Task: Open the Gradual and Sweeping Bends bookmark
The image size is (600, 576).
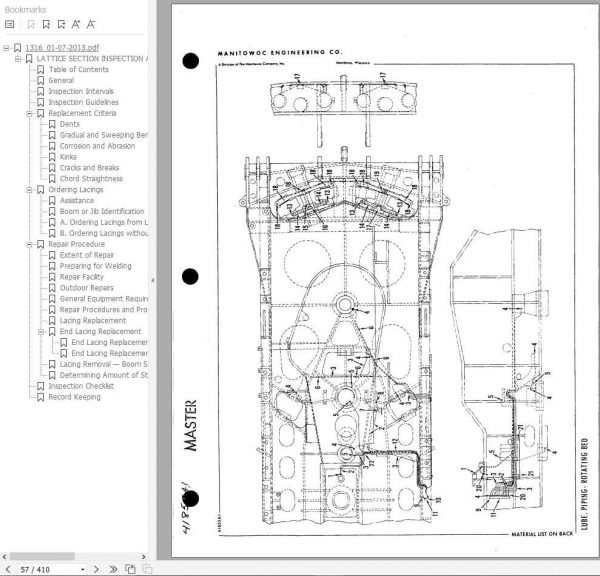Action: point(104,135)
